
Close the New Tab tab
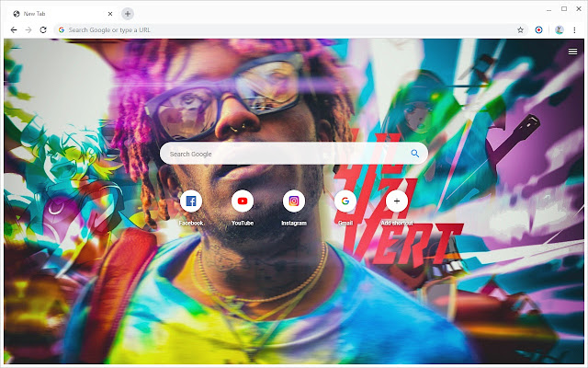pyautogui.click(x=110, y=14)
